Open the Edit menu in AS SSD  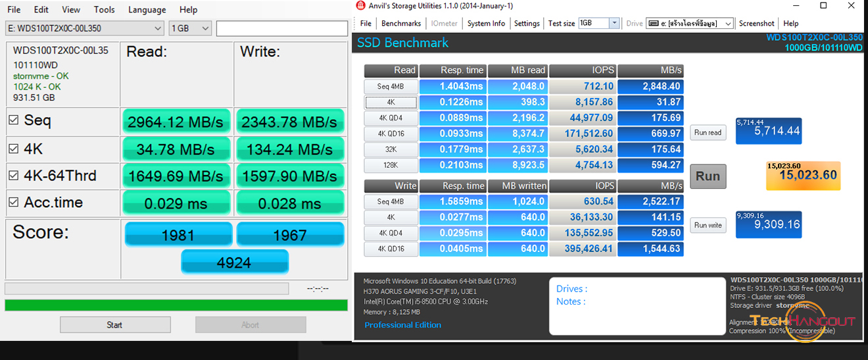(41, 10)
